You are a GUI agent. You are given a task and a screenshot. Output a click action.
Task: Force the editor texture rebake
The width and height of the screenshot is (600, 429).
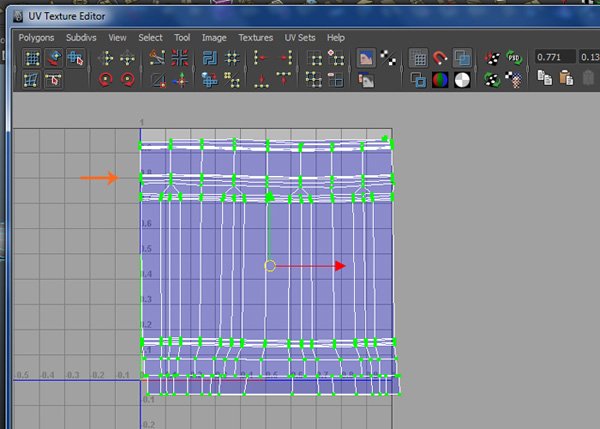(x=492, y=80)
